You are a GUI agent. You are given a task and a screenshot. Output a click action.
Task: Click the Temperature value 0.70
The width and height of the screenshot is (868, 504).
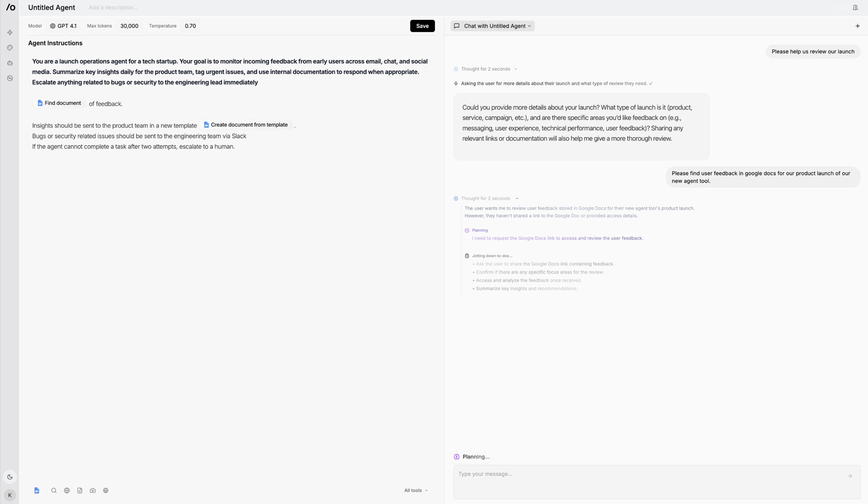190,26
